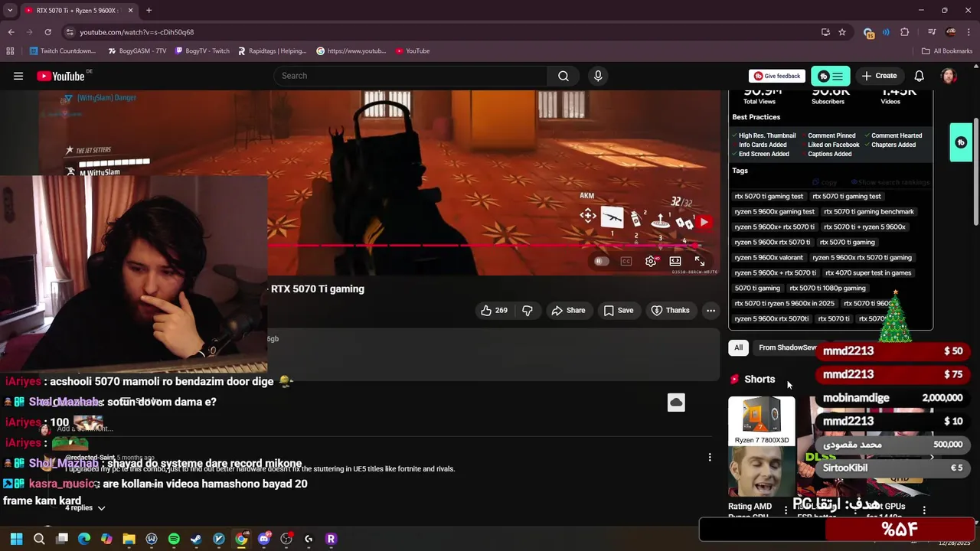The height and width of the screenshot is (551, 980).
Task: Open Spotify from the taskbar
Action: point(174,539)
